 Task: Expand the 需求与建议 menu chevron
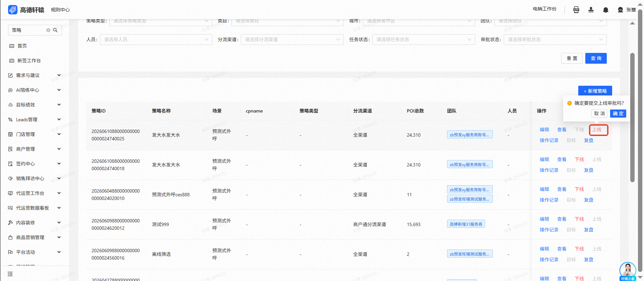[59, 75]
